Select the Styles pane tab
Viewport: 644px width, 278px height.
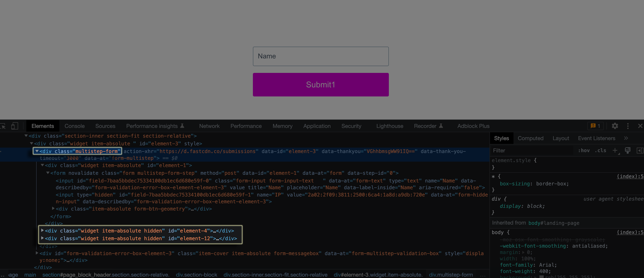501,138
